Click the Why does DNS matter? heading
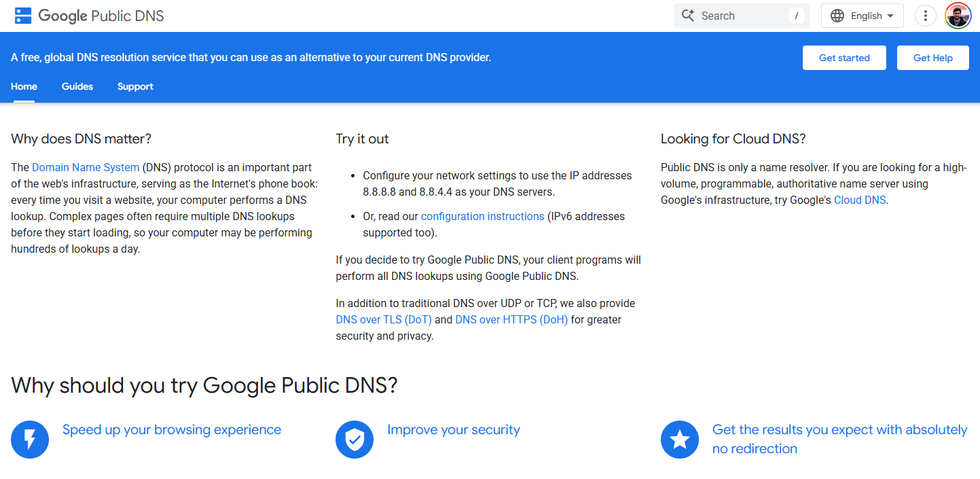The image size is (980, 479). click(81, 139)
